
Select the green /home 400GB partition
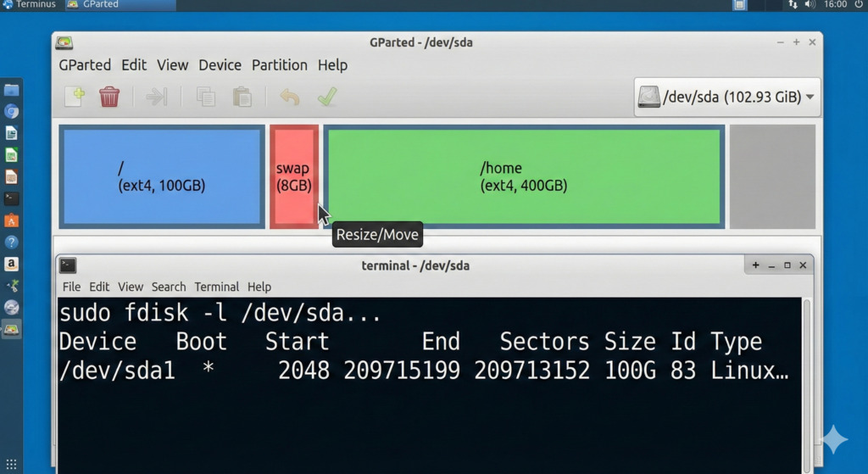point(524,176)
